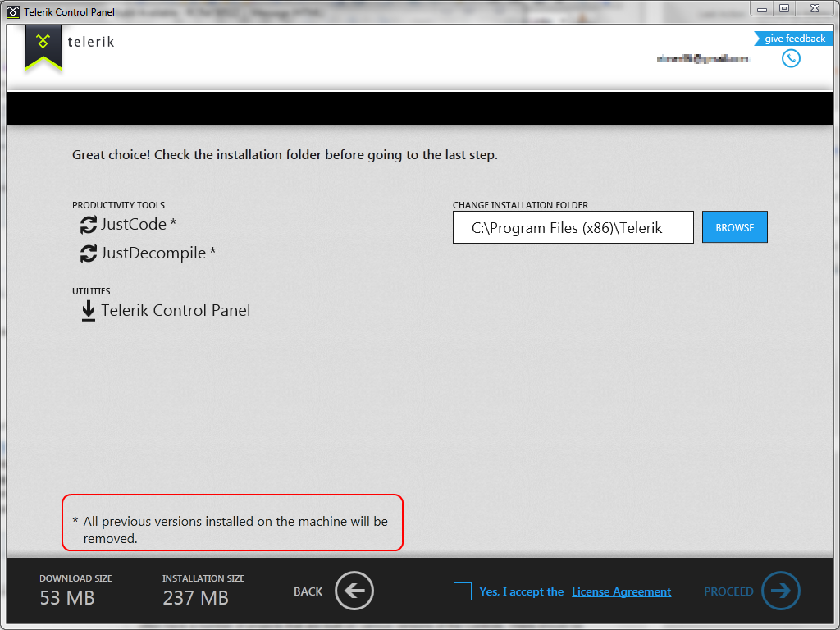The height and width of the screenshot is (630, 840).
Task: Click the Browse button
Action: 734,227
